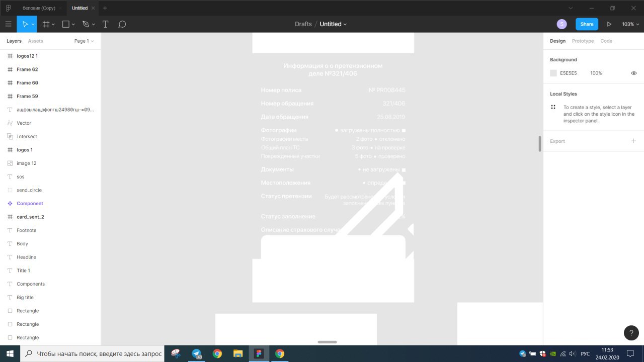The width and height of the screenshot is (644, 362).
Task: Click the canvas horizontal scrollbar thumb
Action: click(x=327, y=342)
